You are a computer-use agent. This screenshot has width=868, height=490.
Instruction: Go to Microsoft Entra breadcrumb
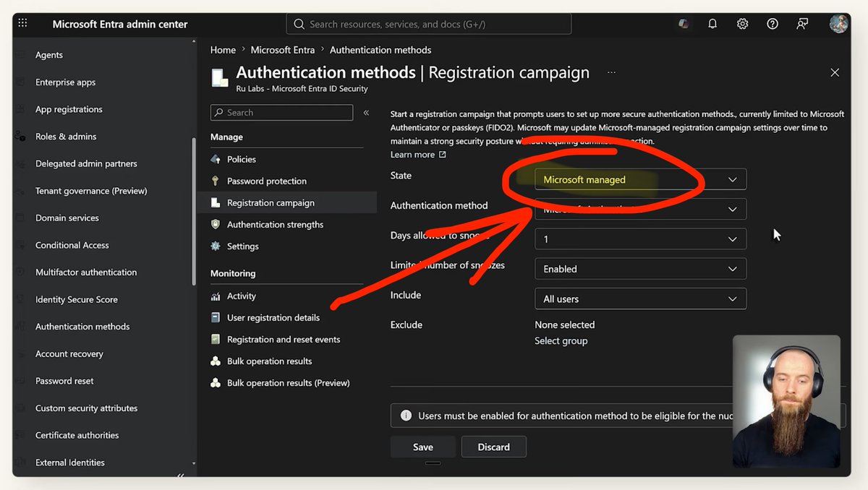click(283, 50)
